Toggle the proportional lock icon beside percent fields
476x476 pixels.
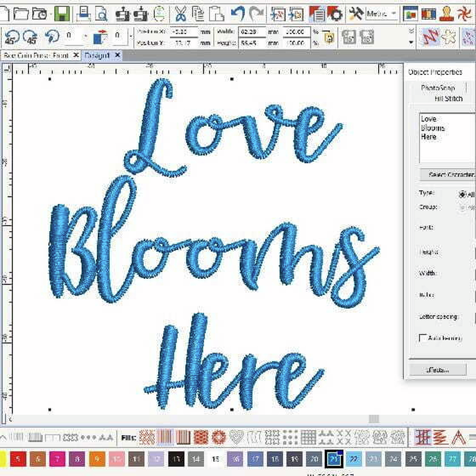(x=330, y=37)
